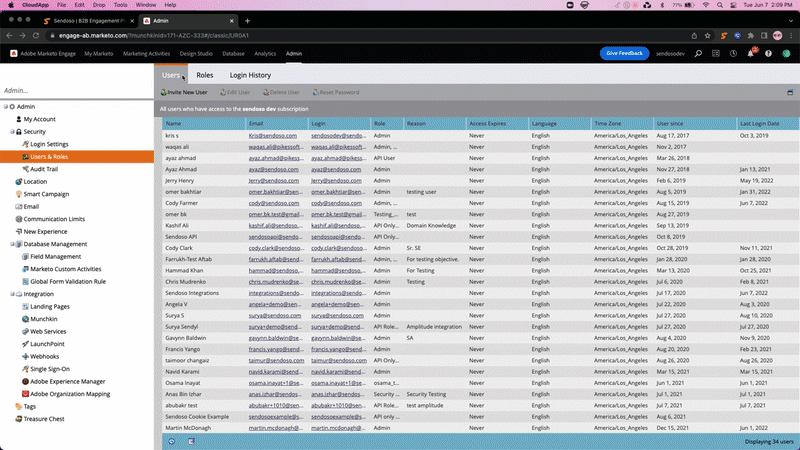Image resolution: width=800 pixels, height=450 pixels.
Task: Click the browser address bar
Action: [367, 36]
